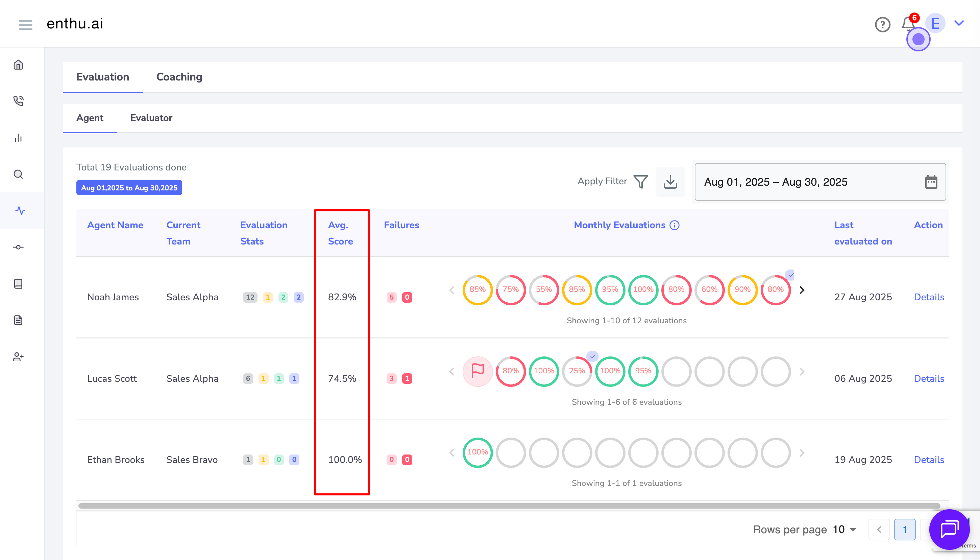980x560 pixels.
Task: Expand the account dropdown chevron
Action: tap(959, 23)
